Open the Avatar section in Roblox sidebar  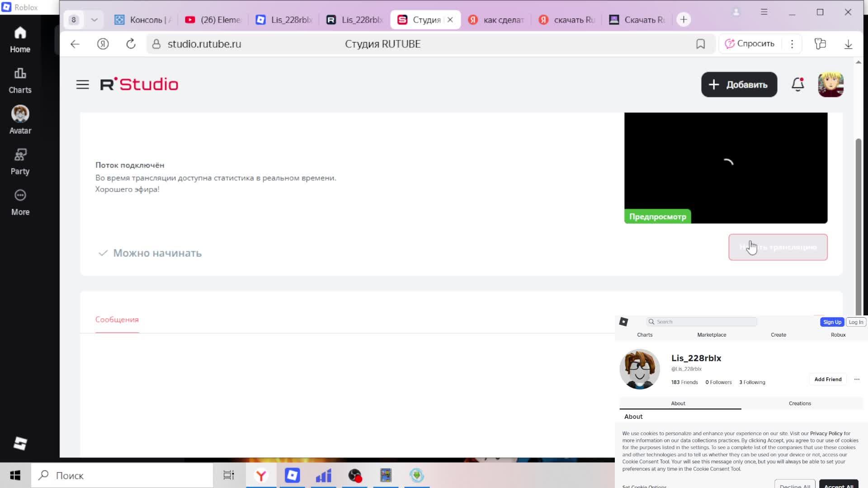[x=20, y=120]
